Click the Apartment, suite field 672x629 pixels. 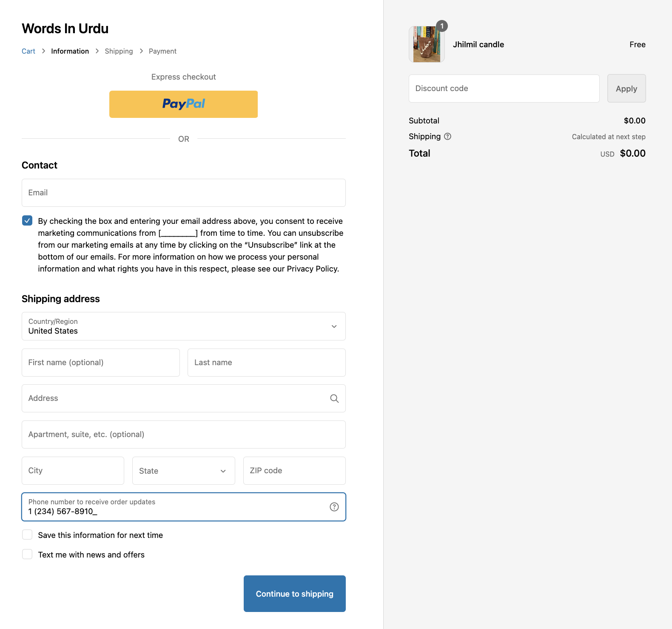click(183, 435)
